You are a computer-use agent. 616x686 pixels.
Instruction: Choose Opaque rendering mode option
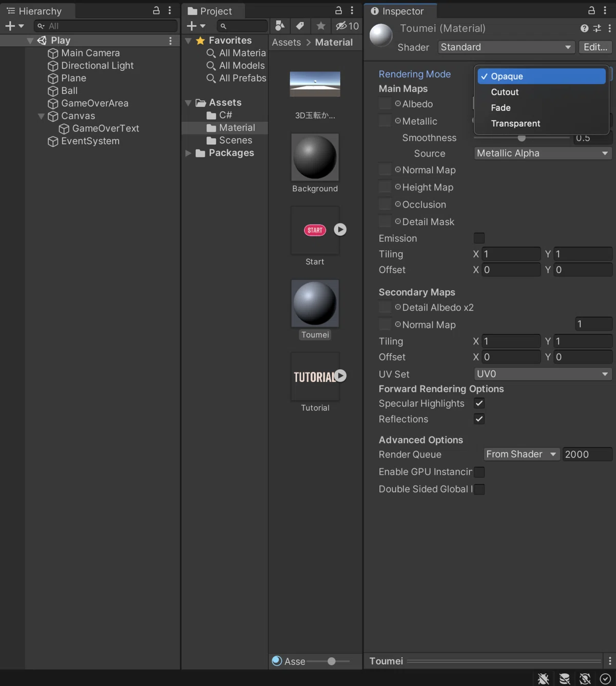pos(542,76)
